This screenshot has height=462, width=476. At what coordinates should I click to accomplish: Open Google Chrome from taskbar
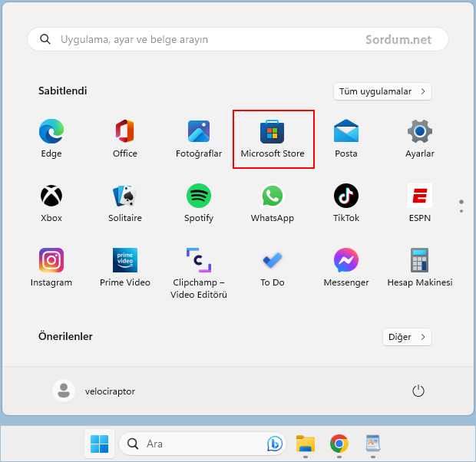coord(339,444)
